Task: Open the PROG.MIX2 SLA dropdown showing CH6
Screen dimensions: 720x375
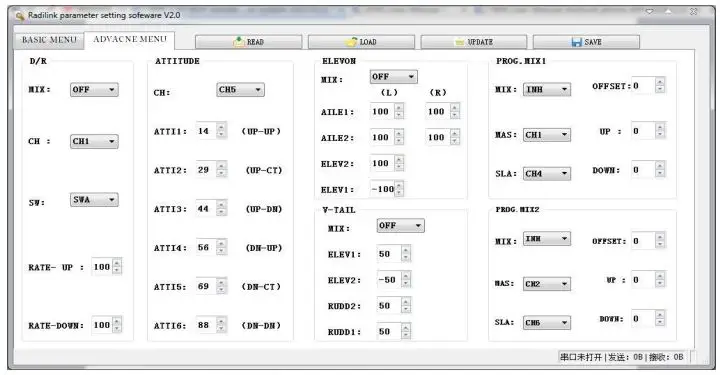Action: tap(547, 323)
